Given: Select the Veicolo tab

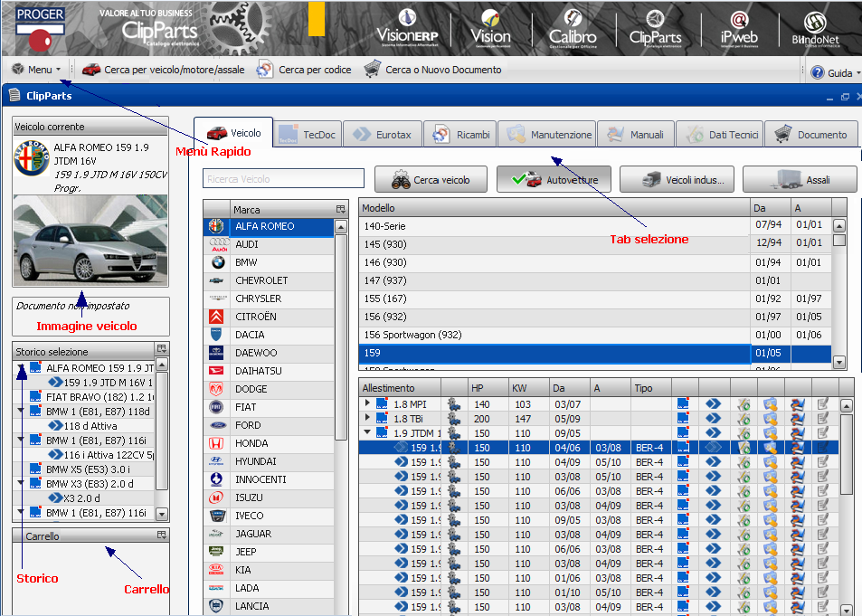Looking at the screenshot, I should point(233,133).
